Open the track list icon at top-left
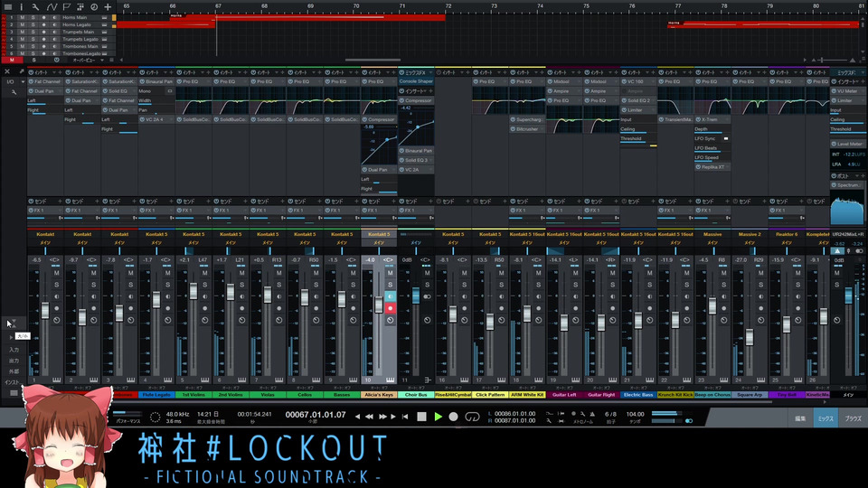Image resolution: width=868 pixels, height=488 pixels. click(8, 6)
